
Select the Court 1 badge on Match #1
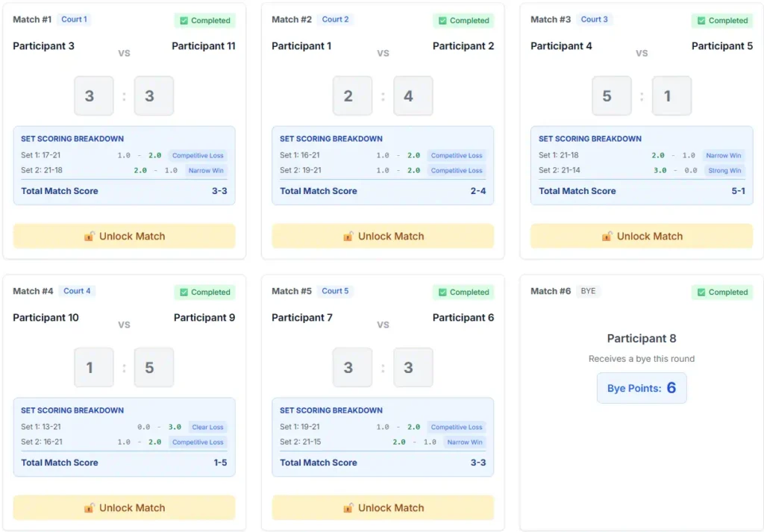tap(74, 19)
